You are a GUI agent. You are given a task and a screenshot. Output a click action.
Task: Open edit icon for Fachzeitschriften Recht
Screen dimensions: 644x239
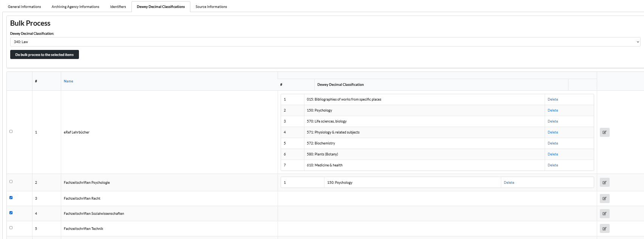tap(604, 199)
